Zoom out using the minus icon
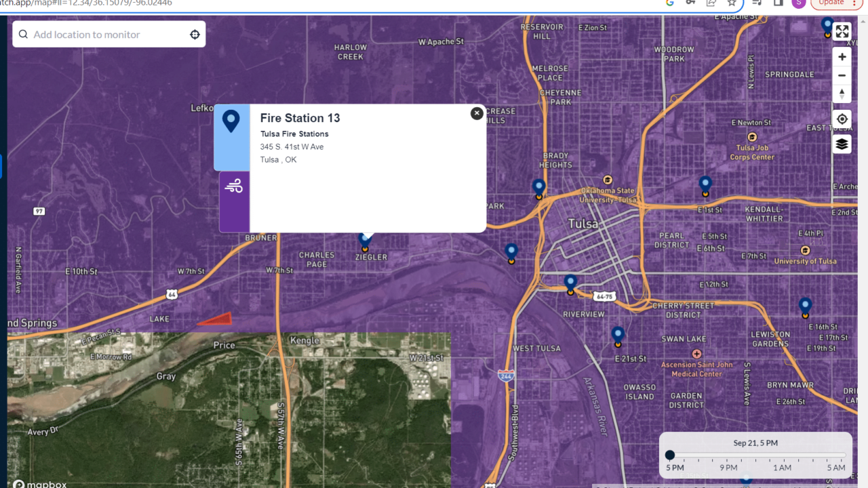The width and height of the screenshot is (868, 488). [842, 75]
